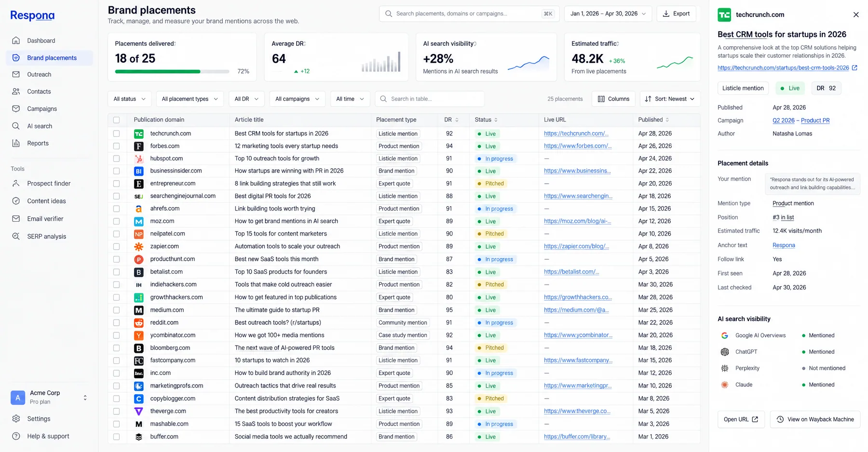Go to Dashboard in the sidebar
The width and height of the screenshot is (868, 452).
click(x=49, y=40)
